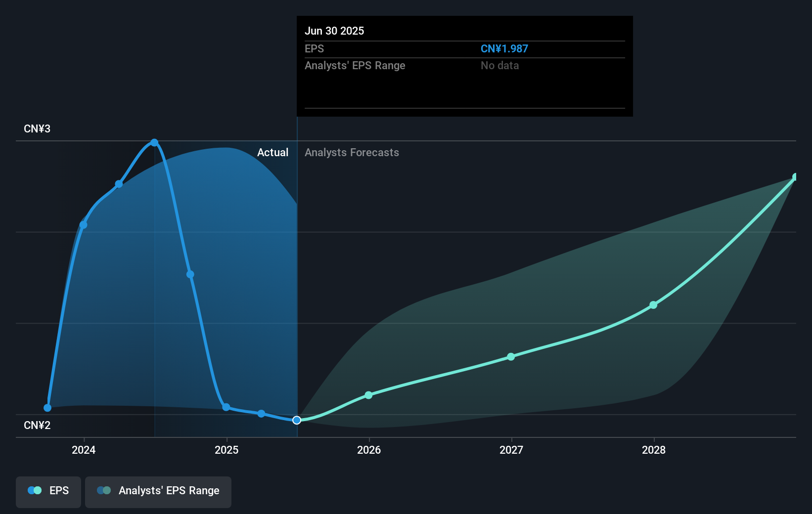Image resolution: width=812 pixels, height=514 pixels.
Task: Select the highlighted Jun 30 2025 data point
Action: (x=297, y=420)
